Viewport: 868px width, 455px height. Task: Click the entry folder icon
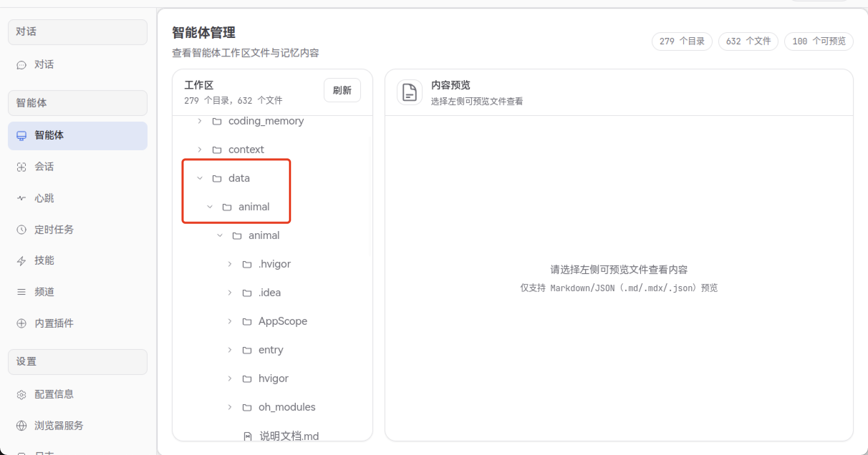247,350
